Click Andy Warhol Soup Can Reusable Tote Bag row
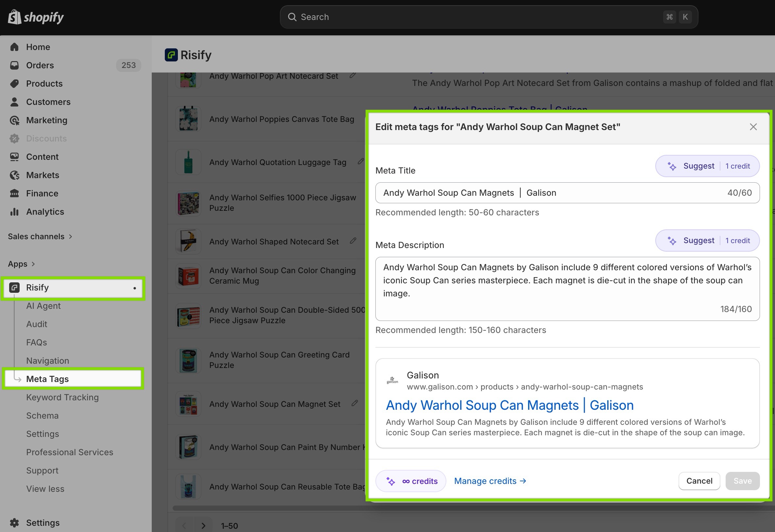This screenshot has height=532, width=775. click(267, 487)
